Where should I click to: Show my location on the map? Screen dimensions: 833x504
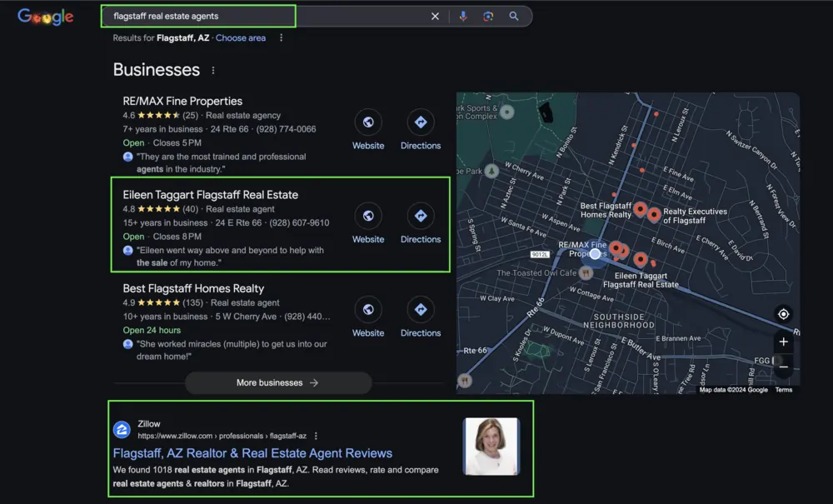(783, 314)
